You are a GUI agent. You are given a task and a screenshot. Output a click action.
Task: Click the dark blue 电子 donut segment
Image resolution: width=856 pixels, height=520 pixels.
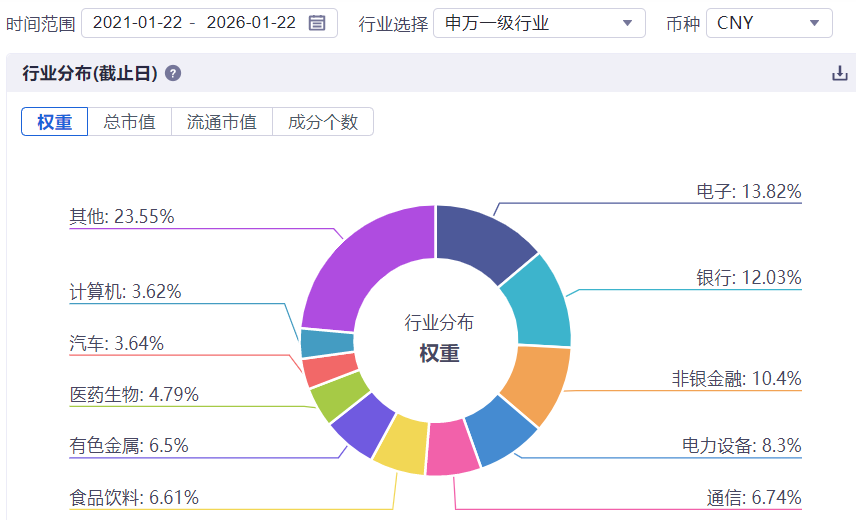pyautogui.click(x=480, y=240)
